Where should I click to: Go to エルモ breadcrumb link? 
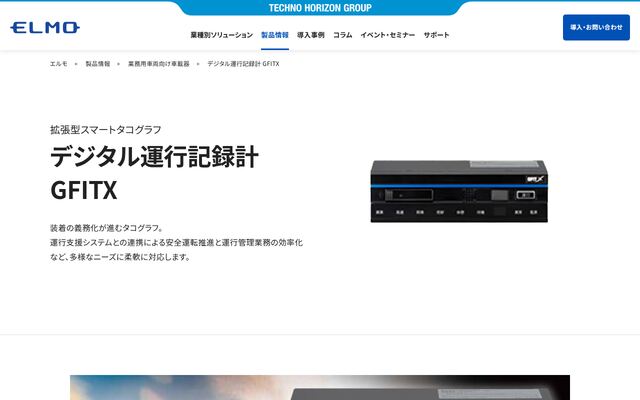point(59,64)
